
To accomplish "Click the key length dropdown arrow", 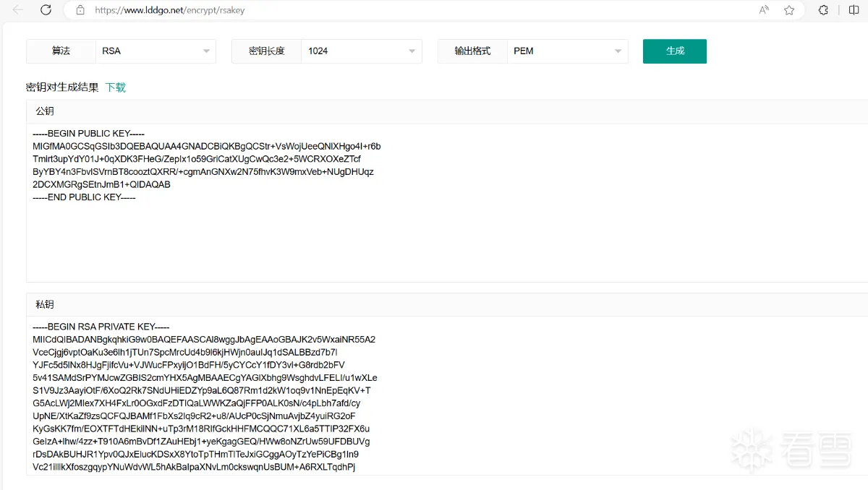I will pyautogui.click(x=412, y=51).
